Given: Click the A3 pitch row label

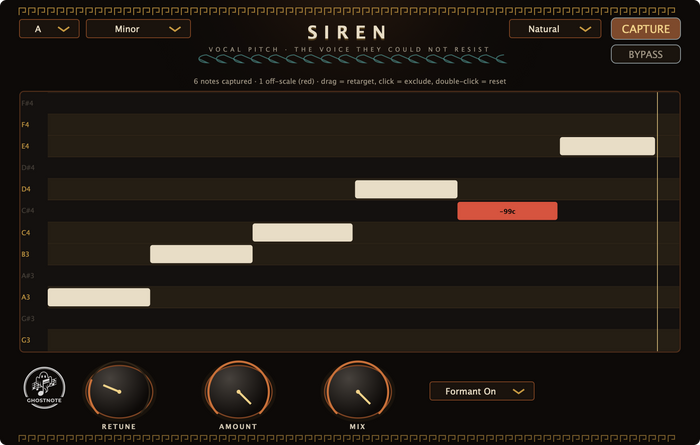Looking at the screenshot, I should (26, 297).
